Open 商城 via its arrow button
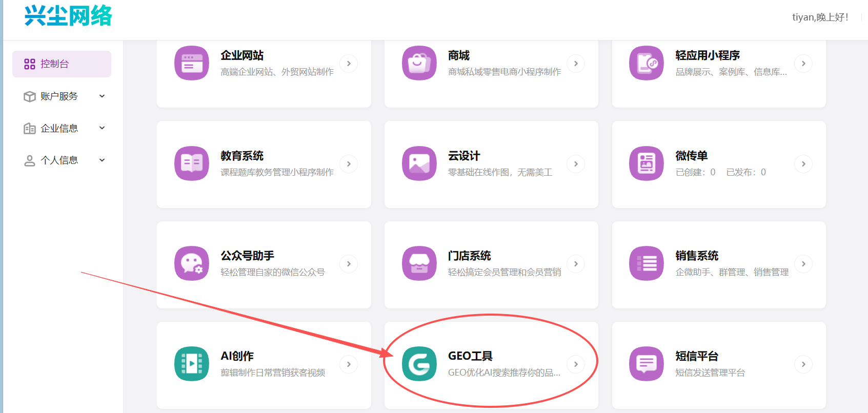This screenshot has width=868, height=413. click(x=576, y=64)
